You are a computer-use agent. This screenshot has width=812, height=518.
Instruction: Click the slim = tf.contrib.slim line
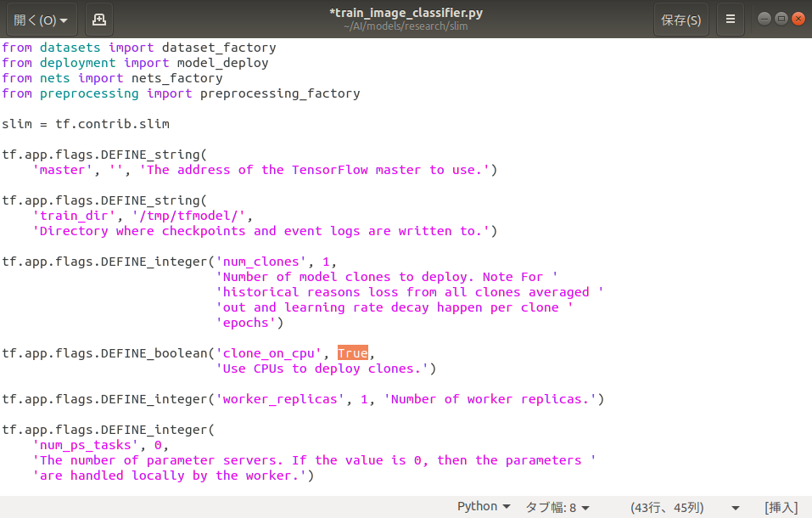pos(86,124)
